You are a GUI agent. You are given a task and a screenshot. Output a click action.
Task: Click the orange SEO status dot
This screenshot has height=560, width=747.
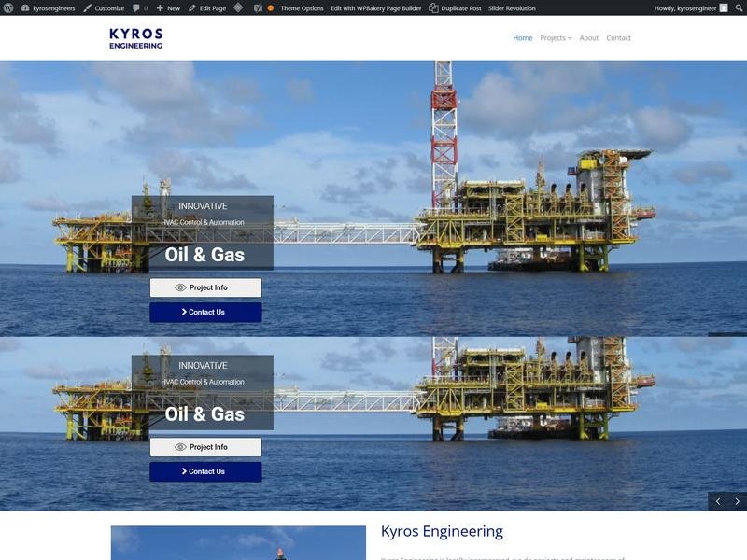click(271, 8)
